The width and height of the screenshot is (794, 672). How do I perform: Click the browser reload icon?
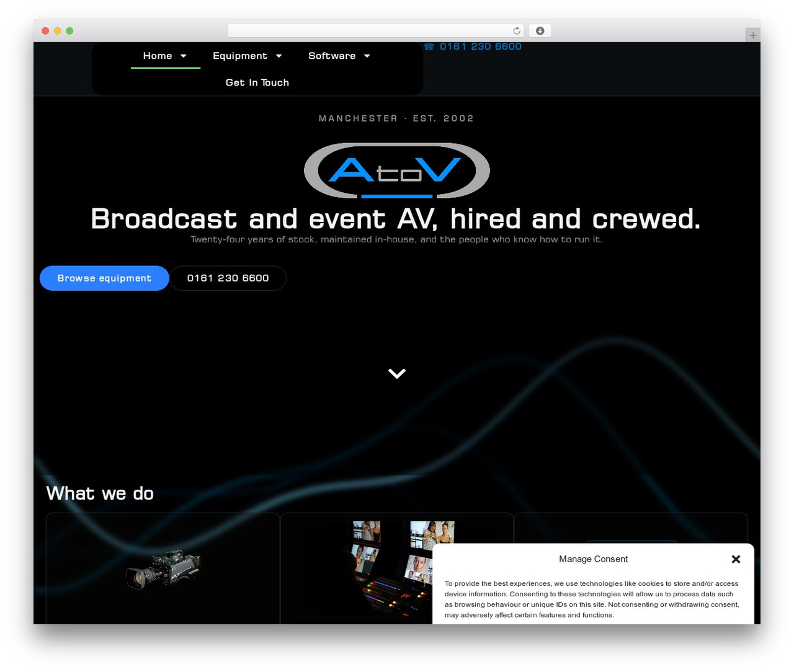tap(517, 31)
